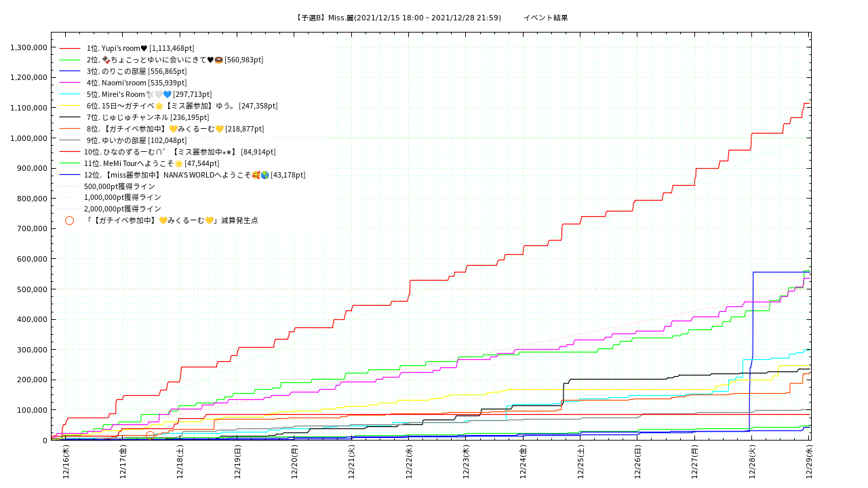
Task: Select legend entry 1位 Yupi's room
Action: pos(139,48)
